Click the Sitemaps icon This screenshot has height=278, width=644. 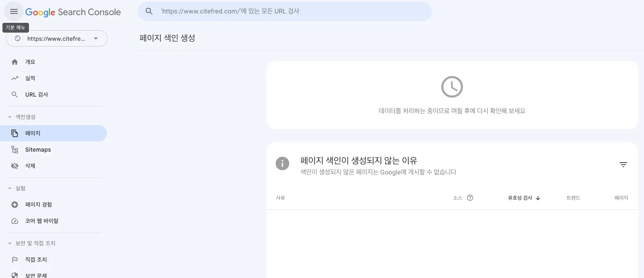pyautogui.click(x=15, y=150)
